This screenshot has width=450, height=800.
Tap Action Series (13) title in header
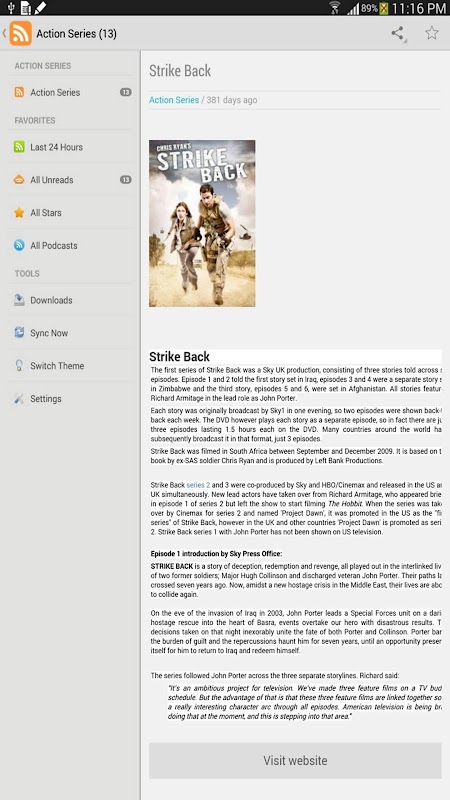tap(77, 34)
